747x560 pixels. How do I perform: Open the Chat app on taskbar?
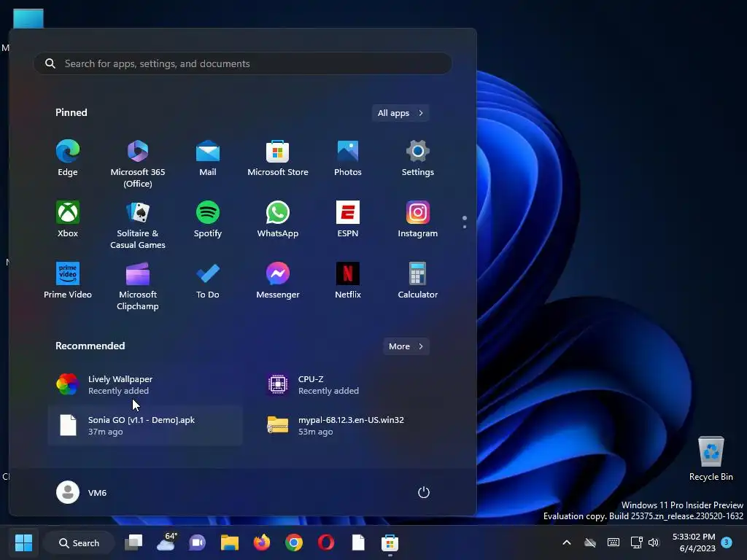[x=198, y=542]
